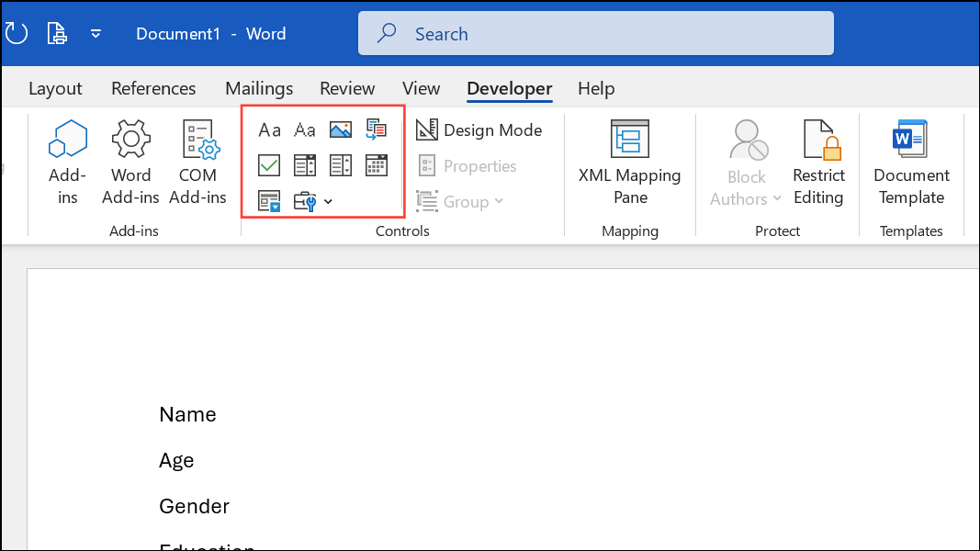Open COM Add-ins dialog

coord(197,162)
